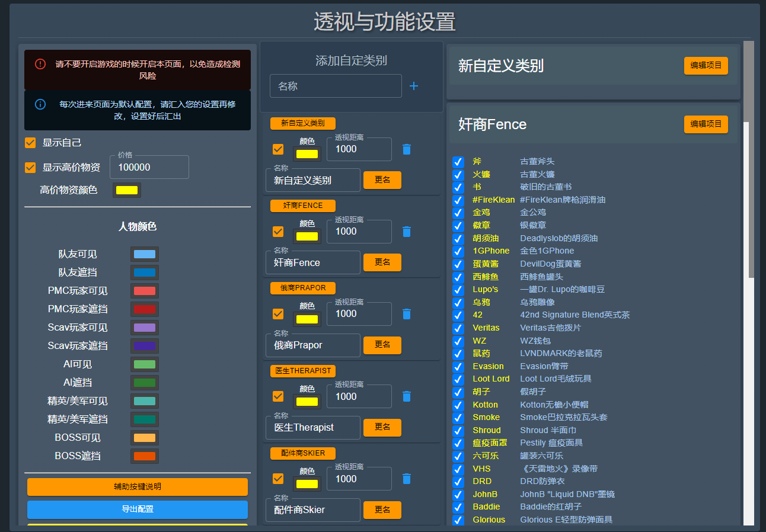Click the add custom category plus icon
766x532 pixels.
click(413, 86)
